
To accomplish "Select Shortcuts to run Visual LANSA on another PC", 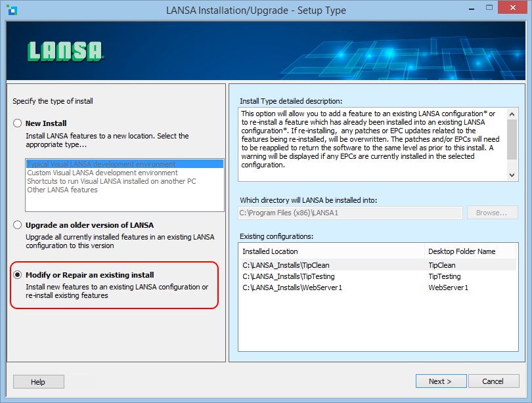I will coord(125,181).
